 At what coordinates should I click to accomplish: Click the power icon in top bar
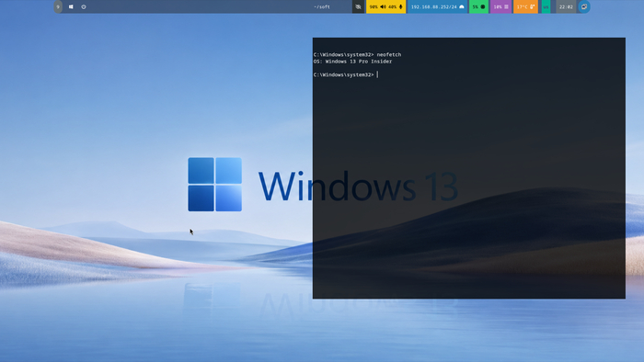[84, 7]
